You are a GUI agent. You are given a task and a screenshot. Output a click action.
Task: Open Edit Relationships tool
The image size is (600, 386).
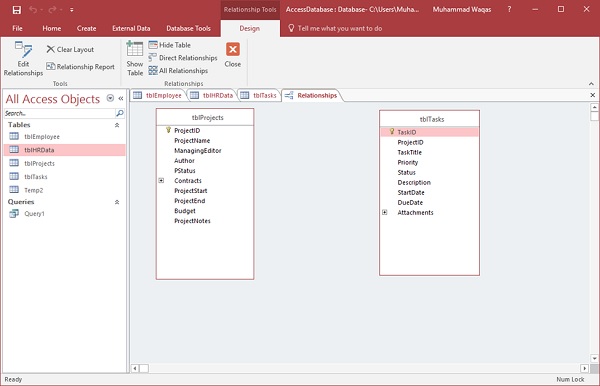point(23,59)
